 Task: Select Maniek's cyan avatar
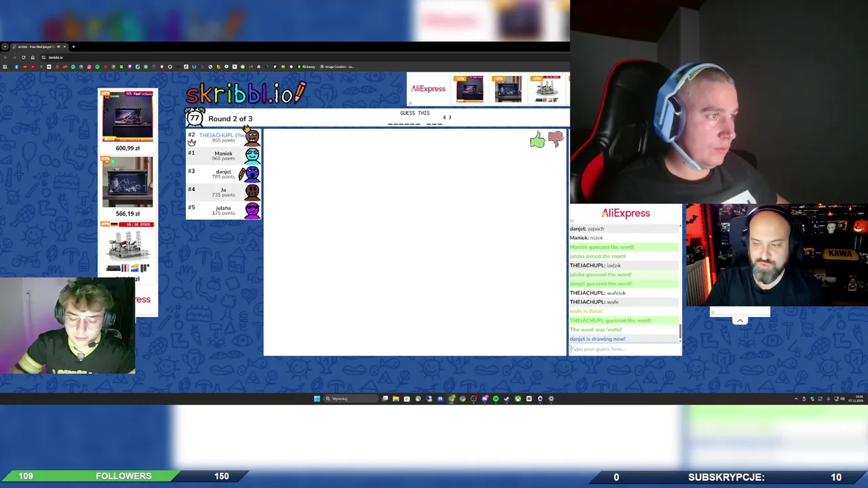point(252,155)
